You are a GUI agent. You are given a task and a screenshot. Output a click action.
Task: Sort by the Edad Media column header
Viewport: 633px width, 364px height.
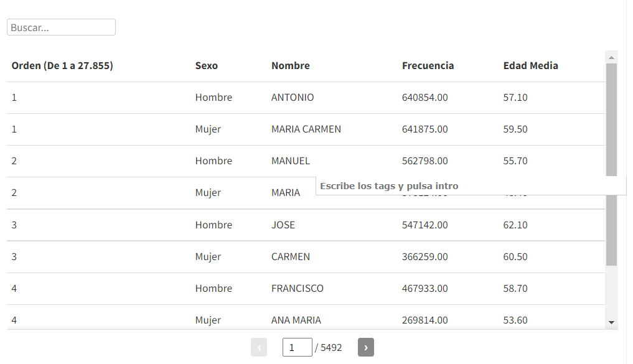point(530,65)
